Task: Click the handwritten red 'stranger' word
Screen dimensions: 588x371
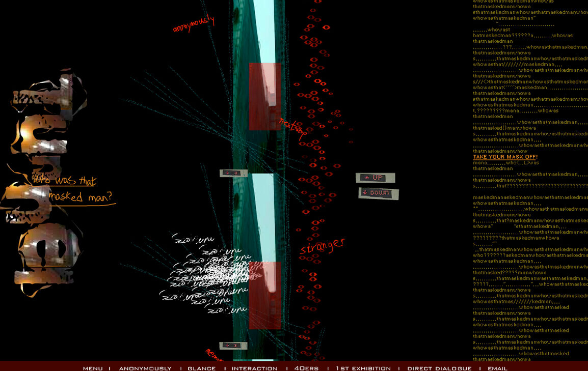Action: click(322, 245)
